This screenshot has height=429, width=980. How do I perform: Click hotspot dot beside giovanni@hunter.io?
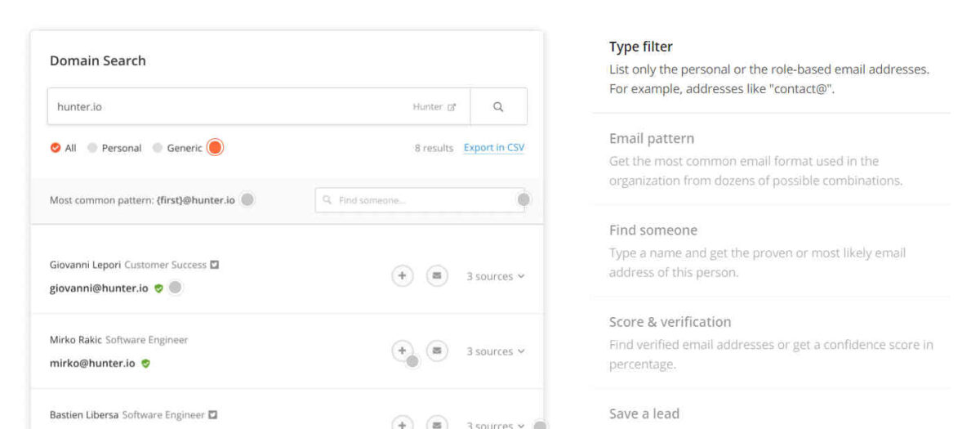(x=176, y=288)
